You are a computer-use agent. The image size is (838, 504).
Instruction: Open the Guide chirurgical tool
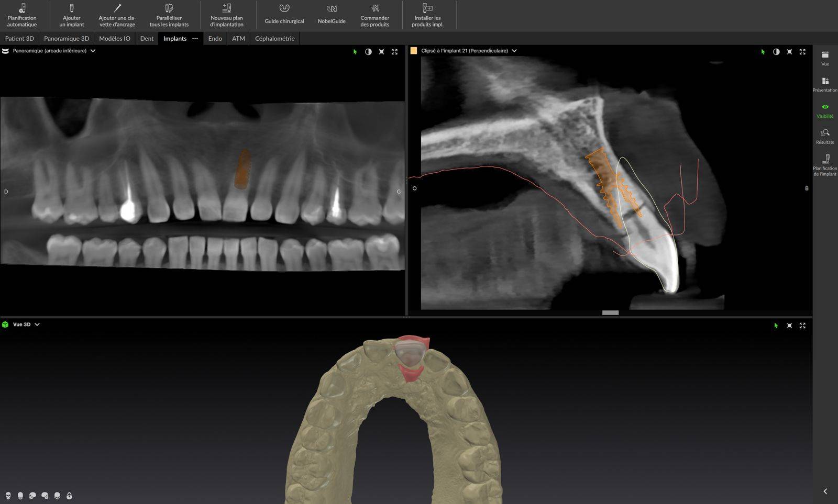pos(284,14)
